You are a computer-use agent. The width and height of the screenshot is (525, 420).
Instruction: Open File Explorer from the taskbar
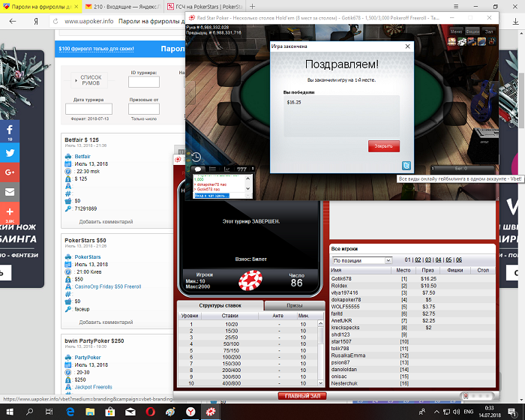coord(90,412)
